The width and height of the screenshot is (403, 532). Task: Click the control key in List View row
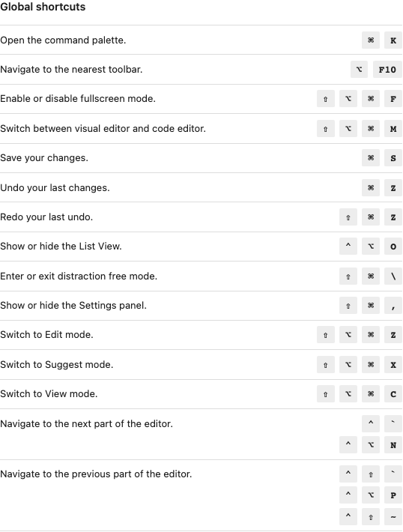coord(348,247)
